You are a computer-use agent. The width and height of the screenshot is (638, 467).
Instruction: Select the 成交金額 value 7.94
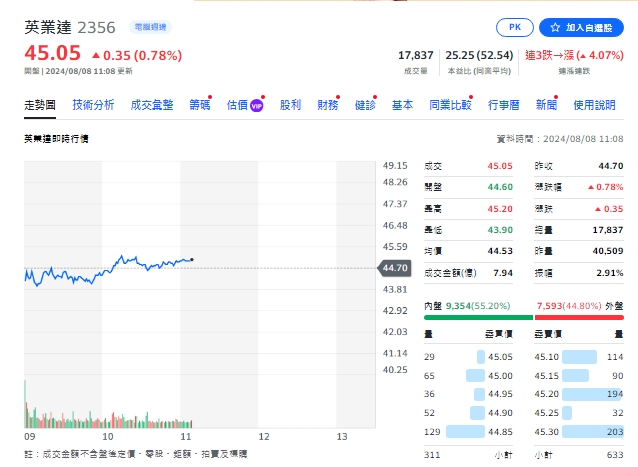(x=503, y=273)
